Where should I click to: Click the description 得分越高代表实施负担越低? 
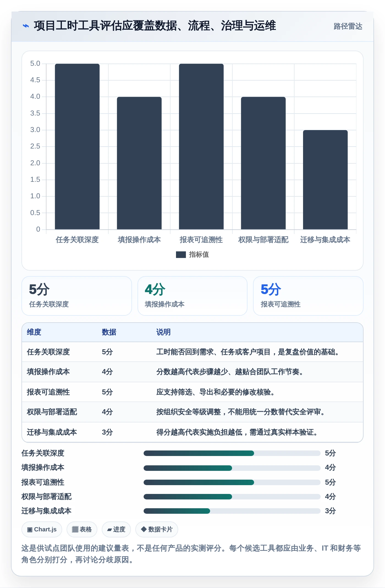click(237, 432)
